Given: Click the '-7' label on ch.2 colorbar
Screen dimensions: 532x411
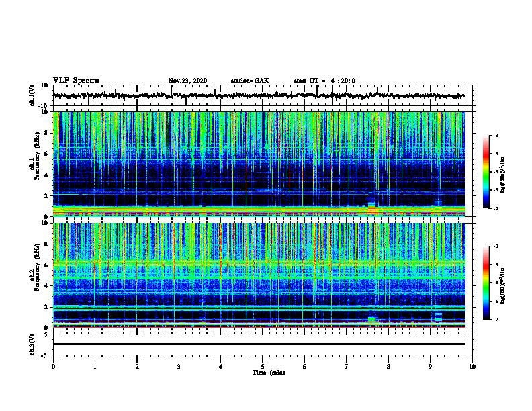Looking at the screenshot, I should click(x=496, y=319).
